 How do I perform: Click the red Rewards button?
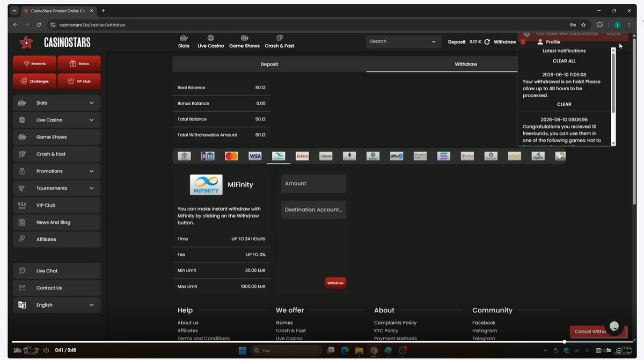pyautogui.click(x=34, y=63)
